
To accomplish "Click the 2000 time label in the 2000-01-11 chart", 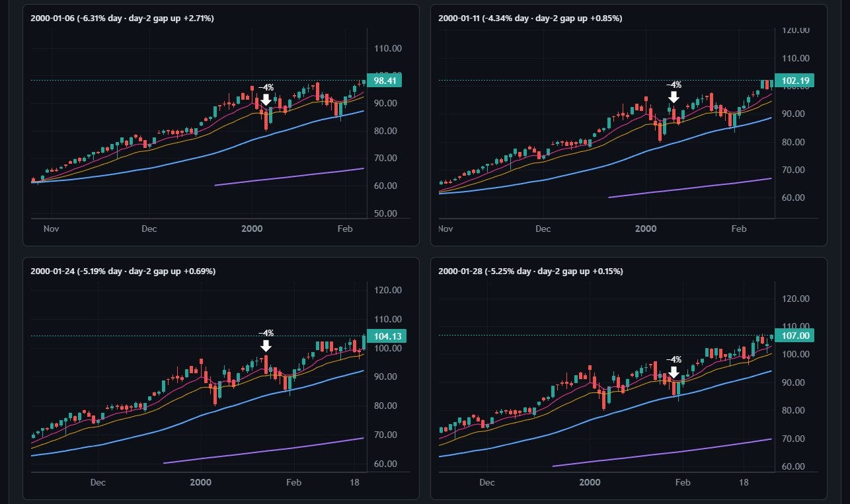I will tap(645, 229).
